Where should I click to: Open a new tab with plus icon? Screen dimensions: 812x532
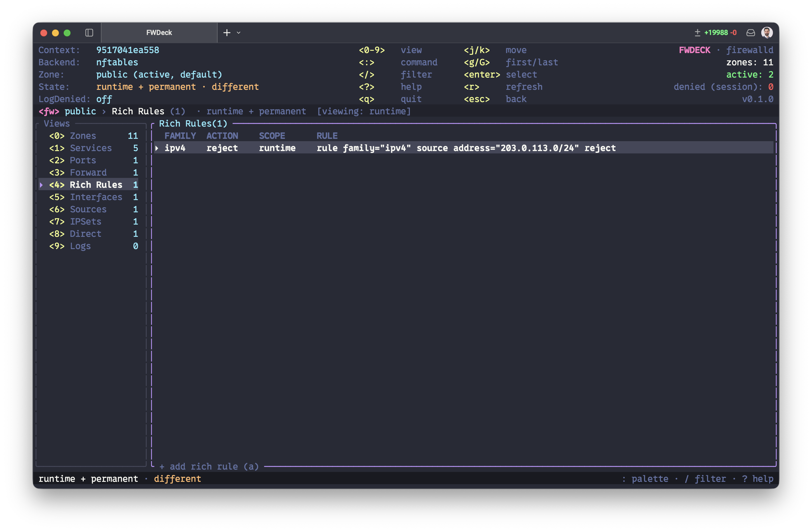(x=227, y=33)
